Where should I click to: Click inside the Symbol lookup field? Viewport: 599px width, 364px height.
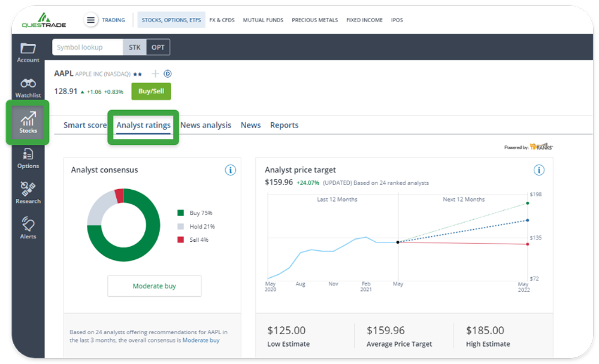[87, 47]
